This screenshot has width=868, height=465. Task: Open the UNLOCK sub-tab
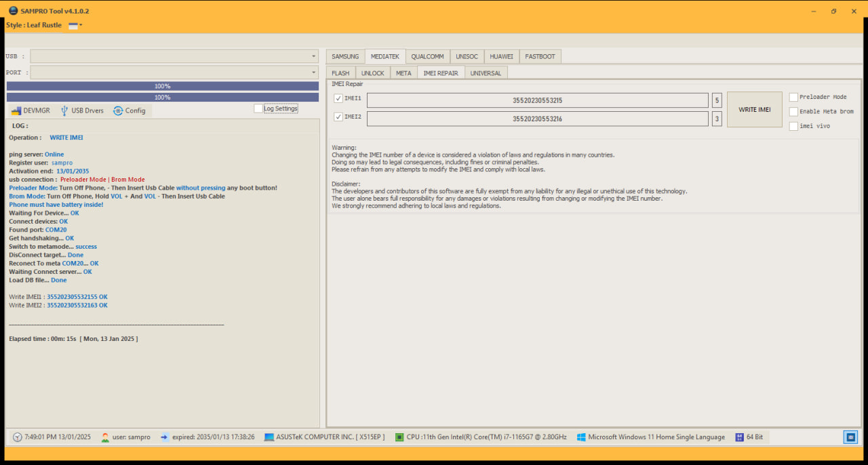pos(373,73)
